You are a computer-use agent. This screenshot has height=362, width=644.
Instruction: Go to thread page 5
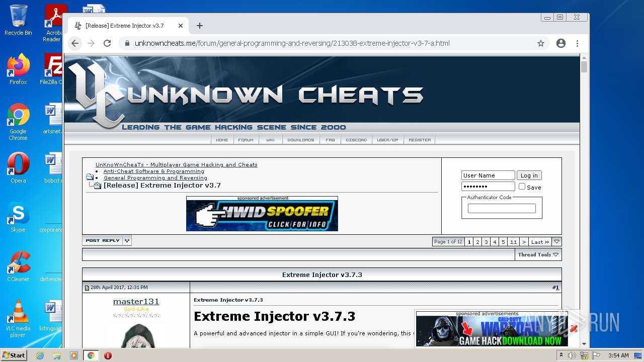coord(503,242)
